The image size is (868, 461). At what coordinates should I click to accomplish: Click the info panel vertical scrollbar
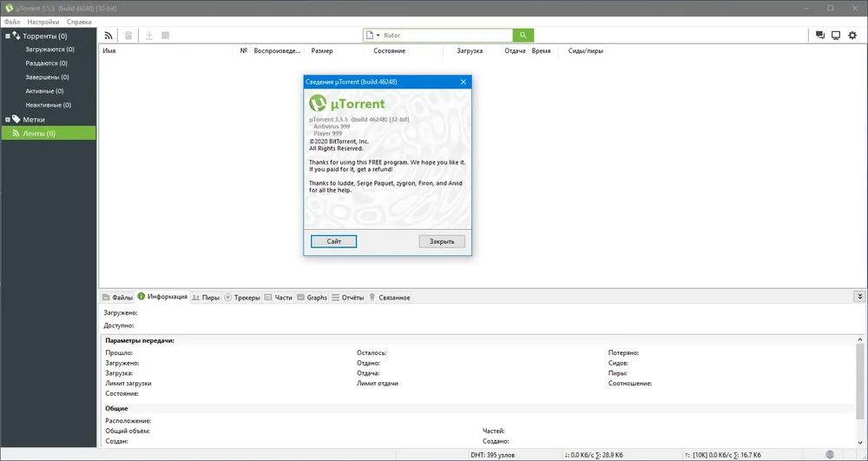click(859, 381)
